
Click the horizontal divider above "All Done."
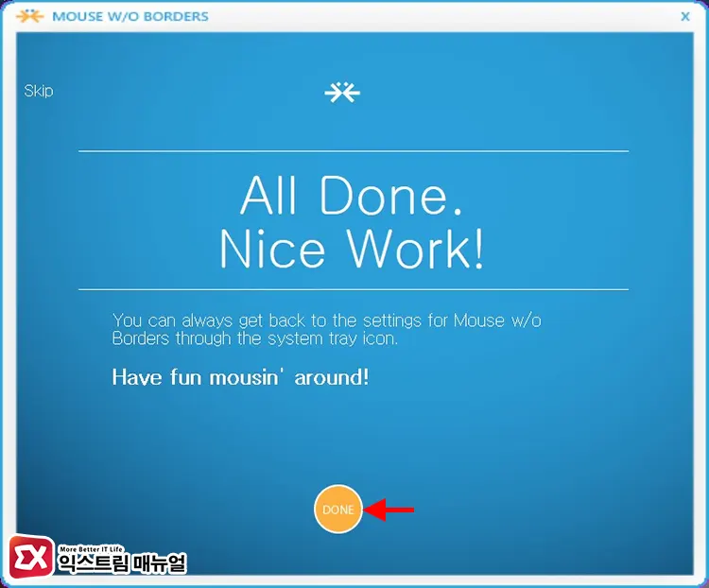pyautogui.click(x=353, y=150)
